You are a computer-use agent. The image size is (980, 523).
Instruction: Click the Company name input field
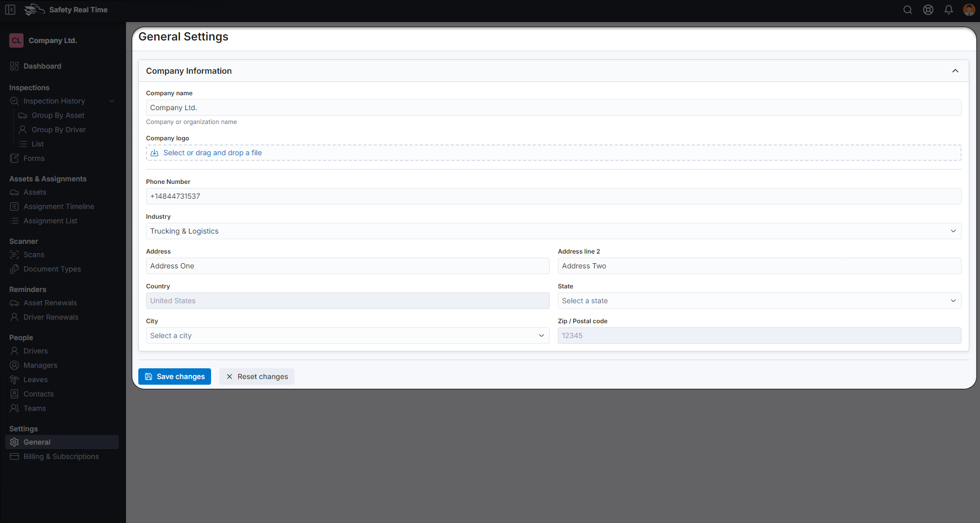pos(553,107)
